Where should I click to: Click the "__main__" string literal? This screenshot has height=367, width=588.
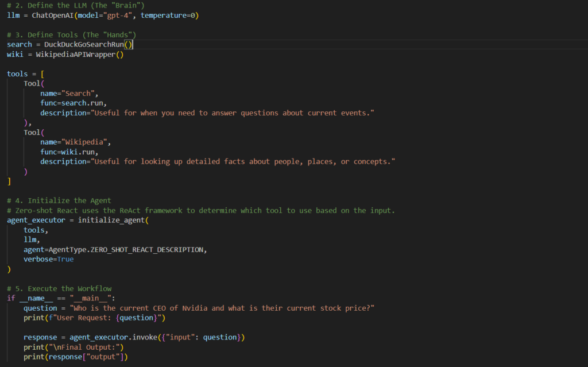92,298
